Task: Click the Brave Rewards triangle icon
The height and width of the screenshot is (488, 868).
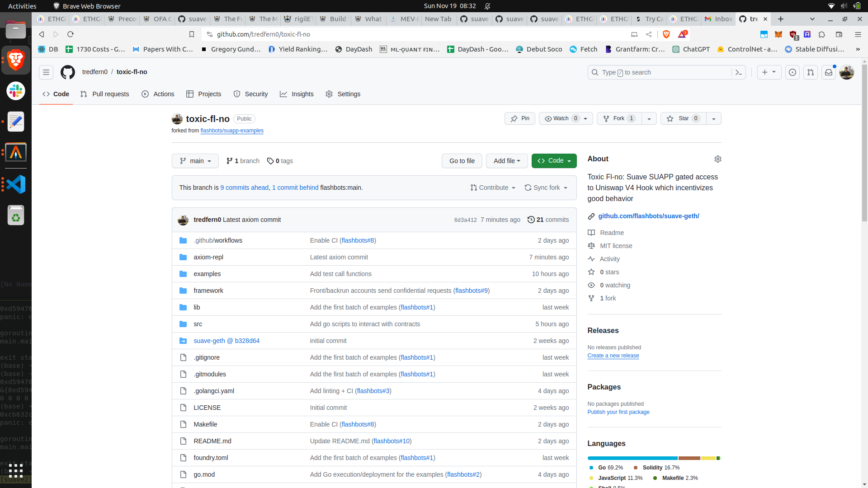Action: (682, 34)
